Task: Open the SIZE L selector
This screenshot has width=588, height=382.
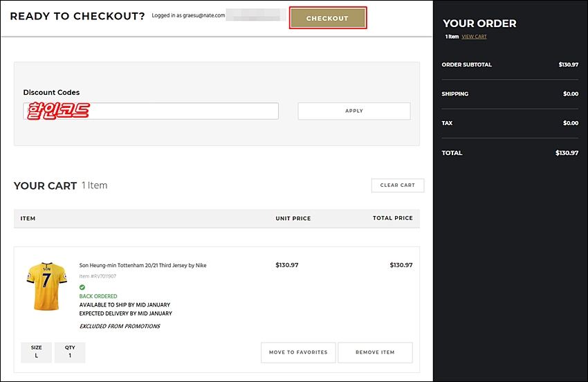Action: pos(37,352)
